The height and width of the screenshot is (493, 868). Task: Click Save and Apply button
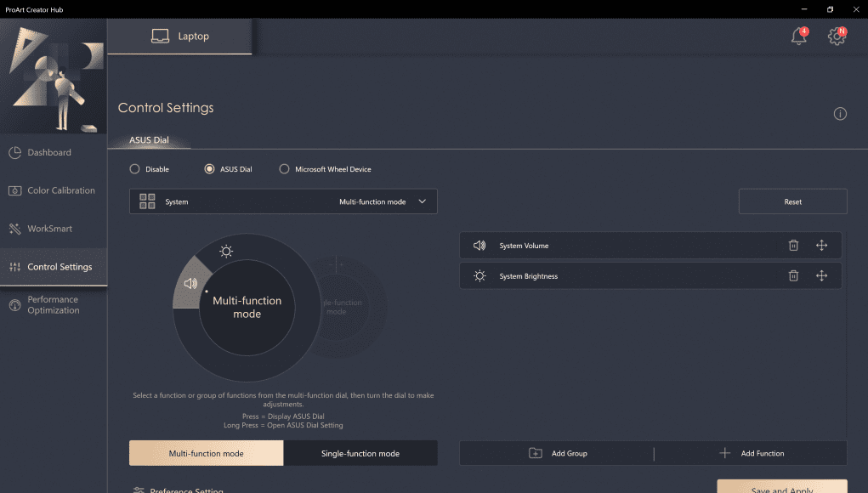781,486
